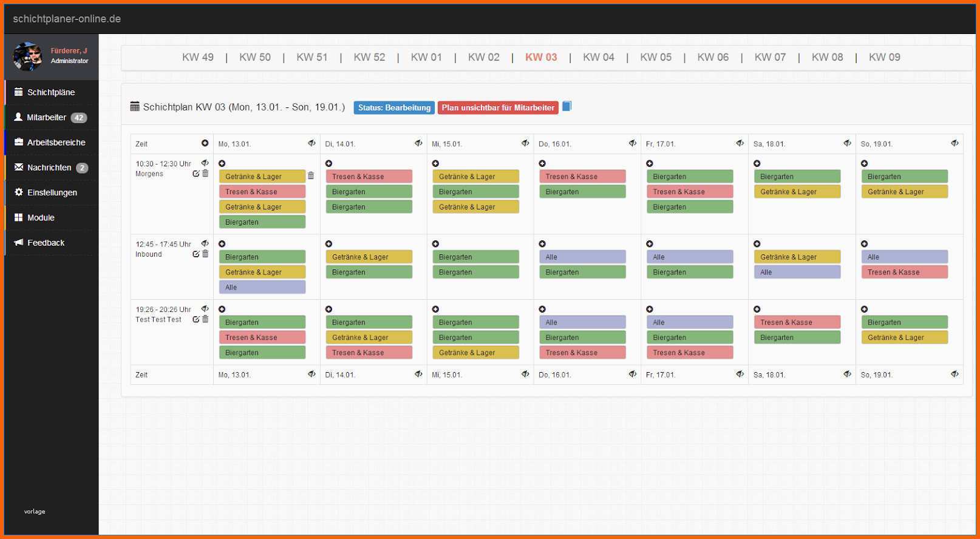Toggle visibility in bottom Mo, 13.01. footer
Image resolution: width=980 pixels, height=539 pixels.
[x=311, y=374]
